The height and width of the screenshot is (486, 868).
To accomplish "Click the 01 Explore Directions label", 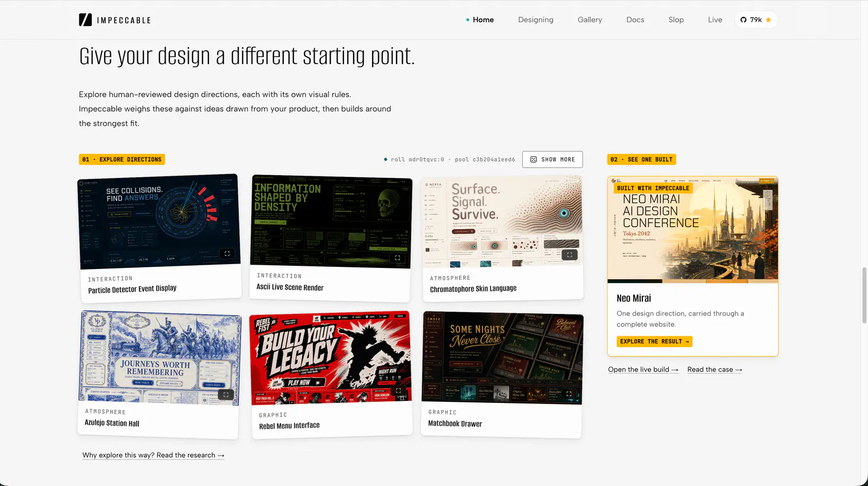I will click(122, 159).
